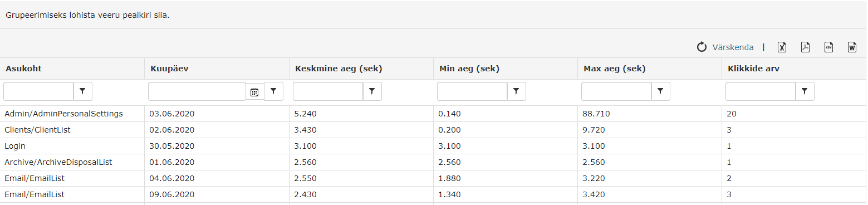Sort by the Asukoht column header

point(23,69)
